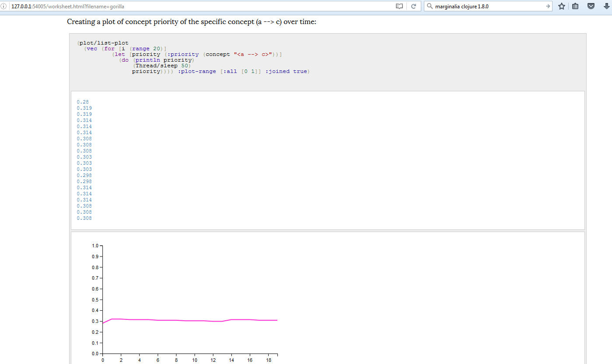The width and height of the screenshot is (612, 364).
Task: Save the page to Pocket
Action: tap(591, 7)
